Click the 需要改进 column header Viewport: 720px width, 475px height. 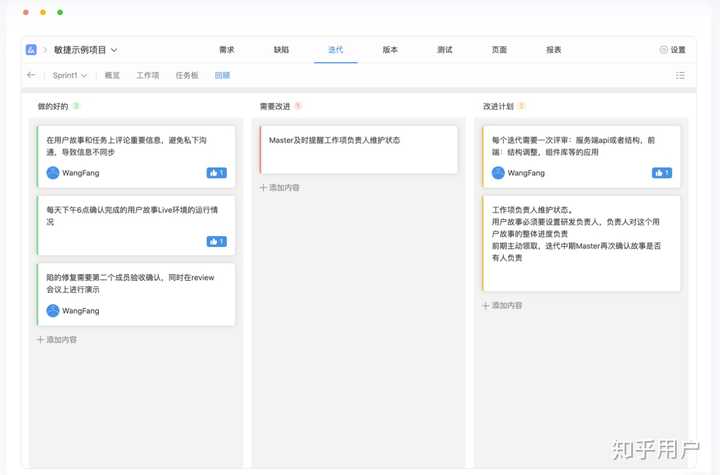(275, 106)
